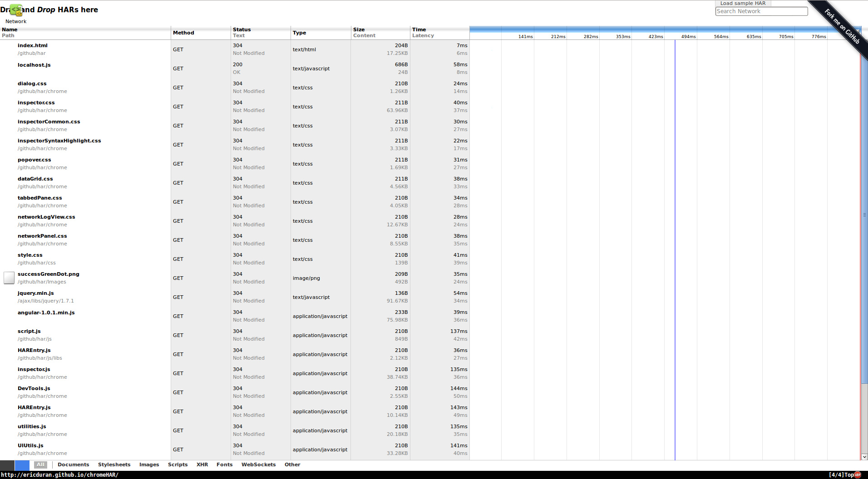Select the DevTools.js request
This screenshot has height=479, width=868.
point(34,388)
